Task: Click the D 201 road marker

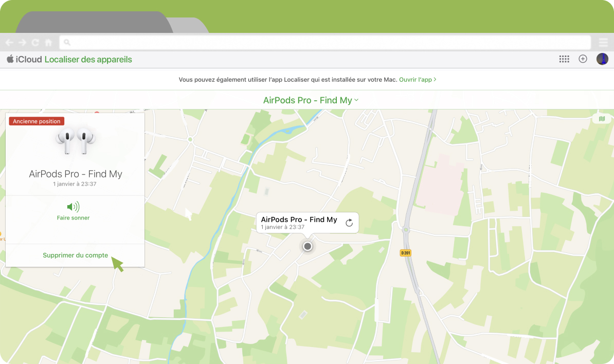Action: coord(405,253)
